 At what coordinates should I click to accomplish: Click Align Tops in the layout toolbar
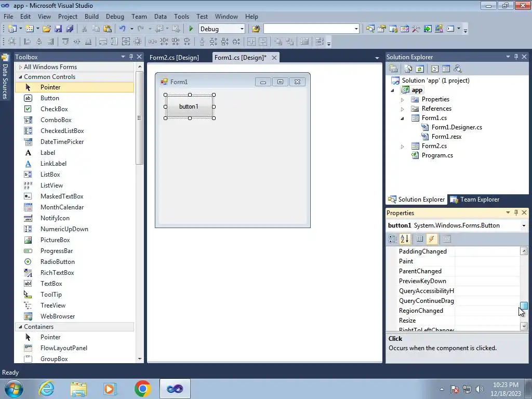coord(65,42)
